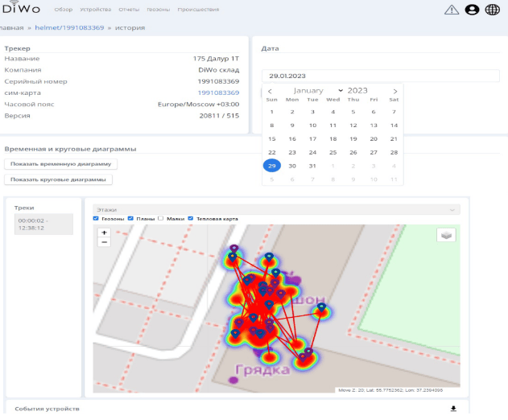Enable the Маяки checkbox
This screenshot has width=508, height=420.
click(x=161, y=218)
